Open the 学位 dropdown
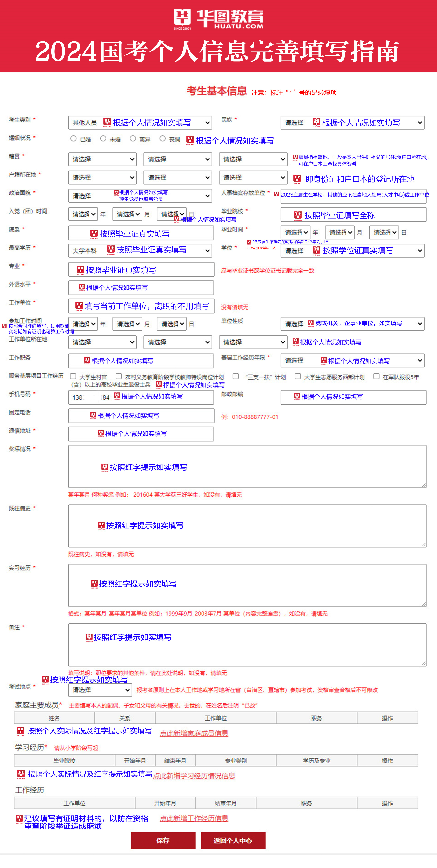Viewport: 437px width, 868px height. click(353, 251)
